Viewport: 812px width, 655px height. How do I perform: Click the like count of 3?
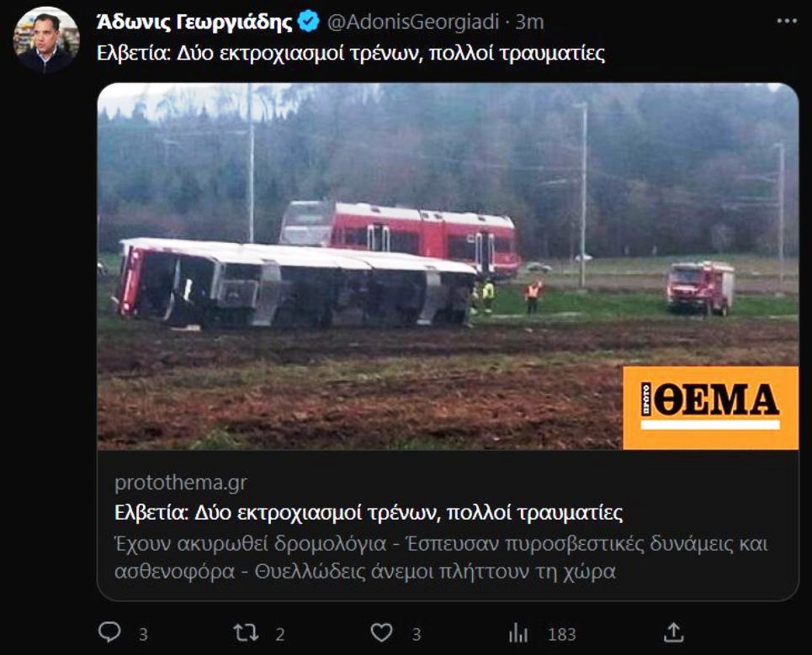click(417, 634)
